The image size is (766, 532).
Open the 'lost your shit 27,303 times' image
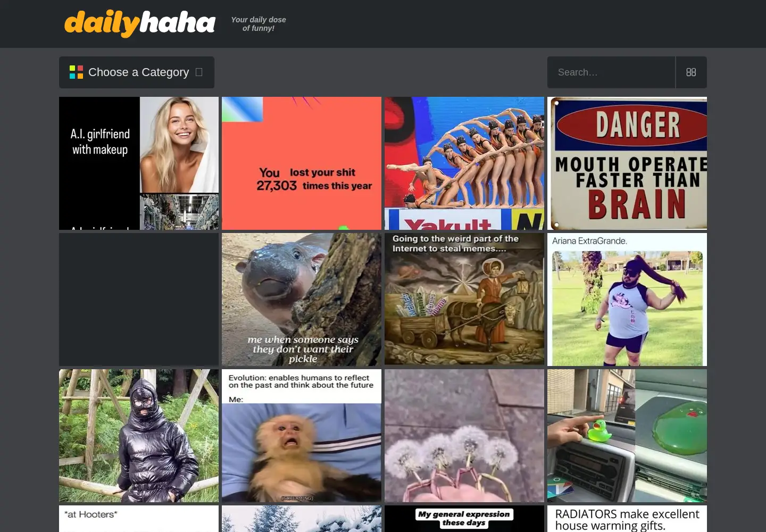pos(302,163)
